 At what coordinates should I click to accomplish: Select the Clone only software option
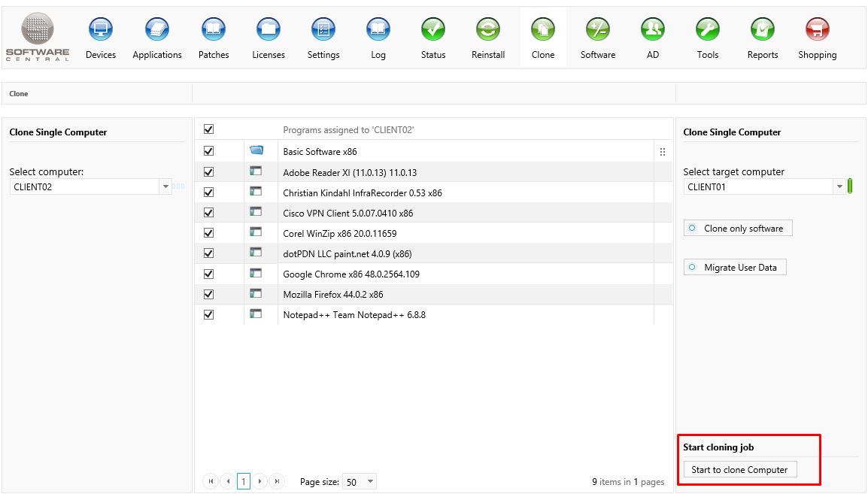(x=737, y=229)
